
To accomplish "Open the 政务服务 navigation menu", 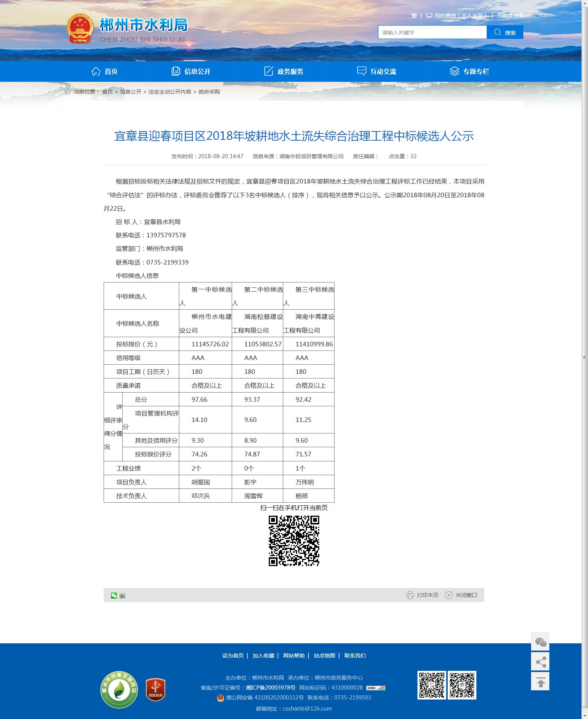I will click(284, 71).
